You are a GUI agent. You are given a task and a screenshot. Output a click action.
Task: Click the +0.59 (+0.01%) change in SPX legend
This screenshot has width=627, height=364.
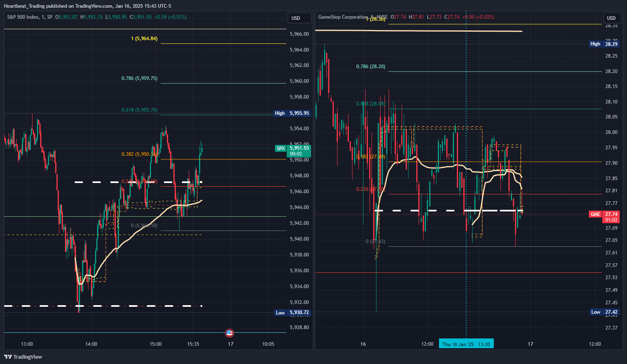pos(171,17)
